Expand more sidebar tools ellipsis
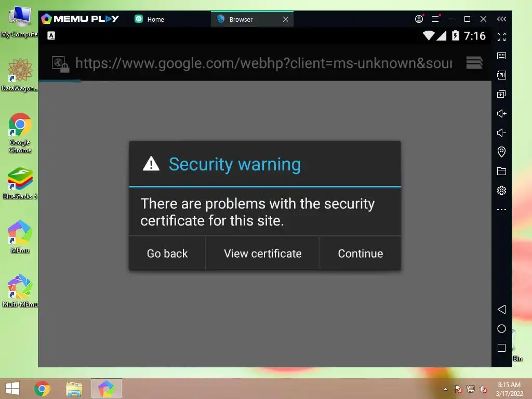 coord(501,209)
